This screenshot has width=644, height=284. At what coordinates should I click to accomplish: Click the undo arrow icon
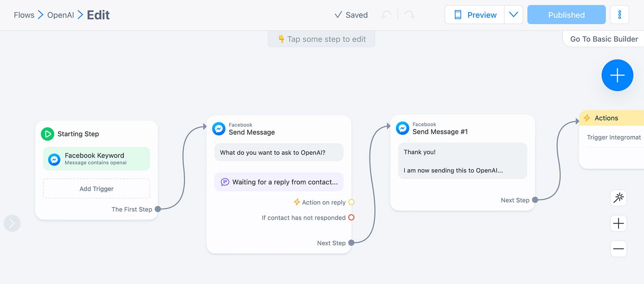point(386,15)
